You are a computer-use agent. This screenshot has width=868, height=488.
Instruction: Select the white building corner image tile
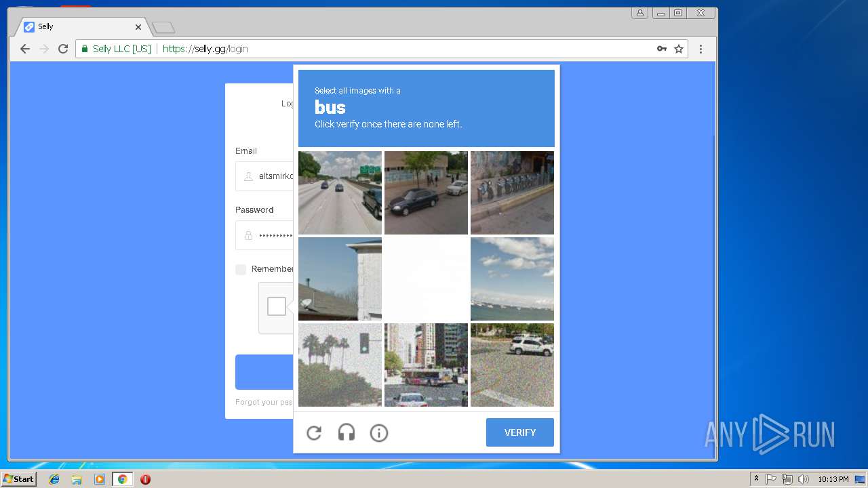(340, 279)
